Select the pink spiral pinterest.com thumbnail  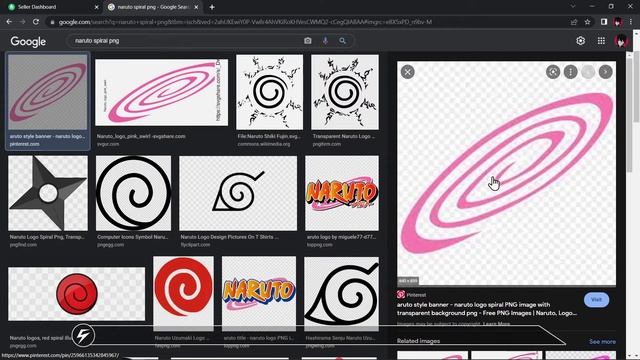click(48, 92)
